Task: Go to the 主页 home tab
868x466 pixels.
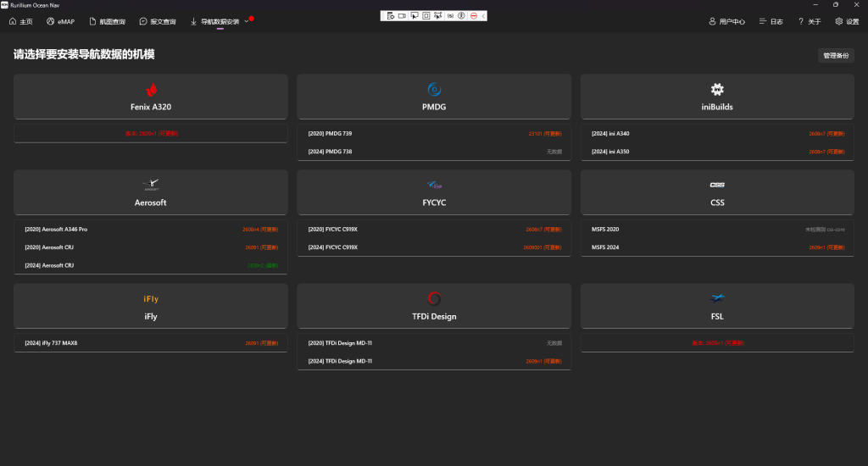Action: [x=21, y=21]
